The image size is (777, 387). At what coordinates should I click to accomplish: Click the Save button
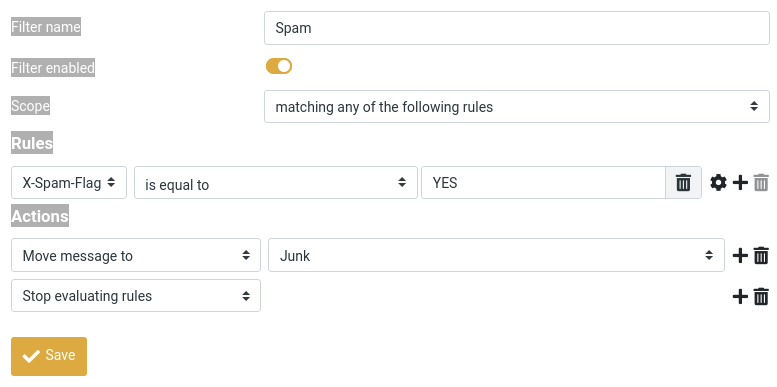tap(49, 356)
